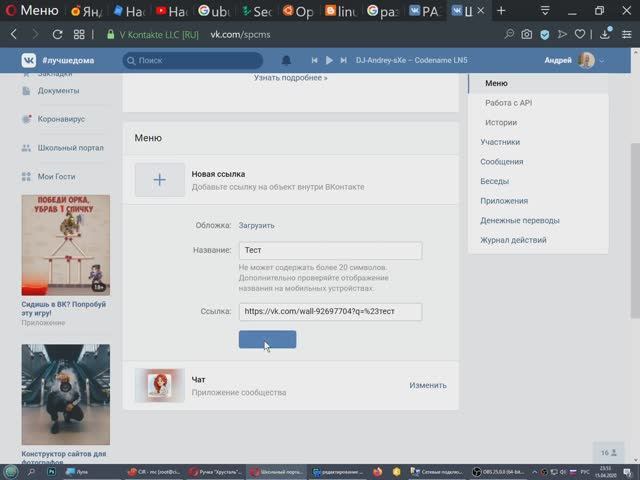This screenshot has width=640, height=480.
Task: Open Документы in the left sidebar
Action: click(x=58, y=90)
